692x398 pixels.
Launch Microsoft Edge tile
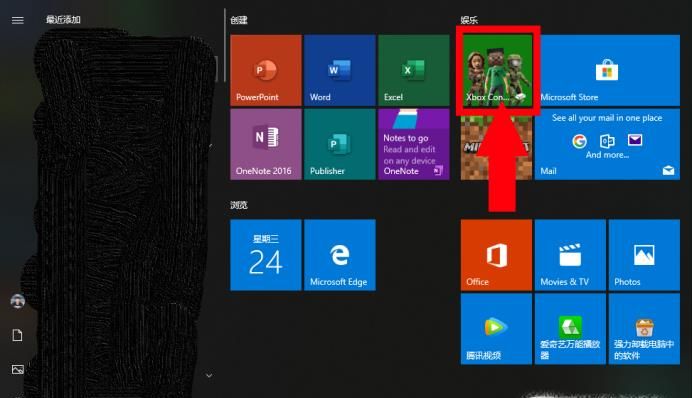[x=340, y=255]
